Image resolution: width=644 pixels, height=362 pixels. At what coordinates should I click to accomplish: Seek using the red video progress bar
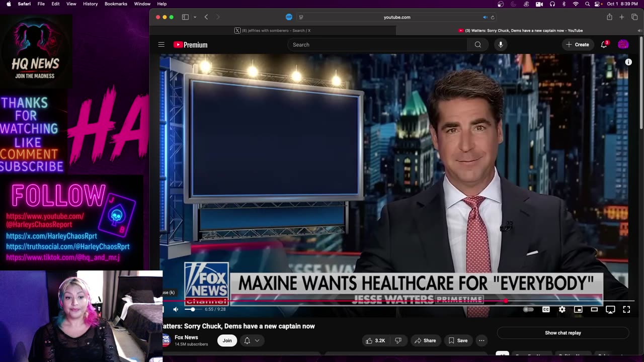point(396,301)
